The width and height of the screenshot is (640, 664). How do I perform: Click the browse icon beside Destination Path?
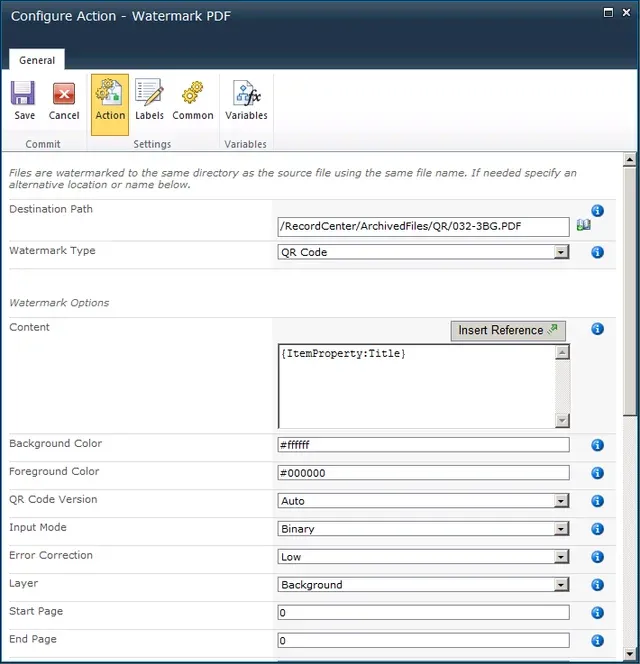(x=583, y=226)
